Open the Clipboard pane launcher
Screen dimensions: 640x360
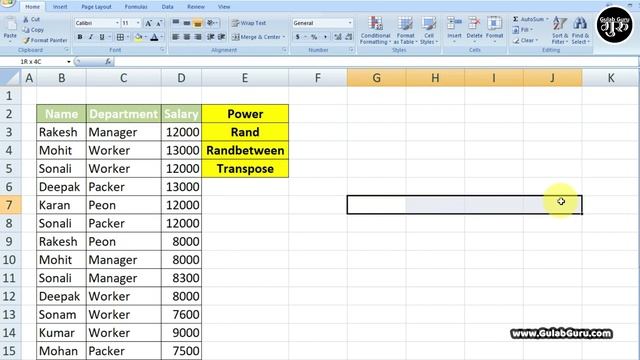pos(67,50)
